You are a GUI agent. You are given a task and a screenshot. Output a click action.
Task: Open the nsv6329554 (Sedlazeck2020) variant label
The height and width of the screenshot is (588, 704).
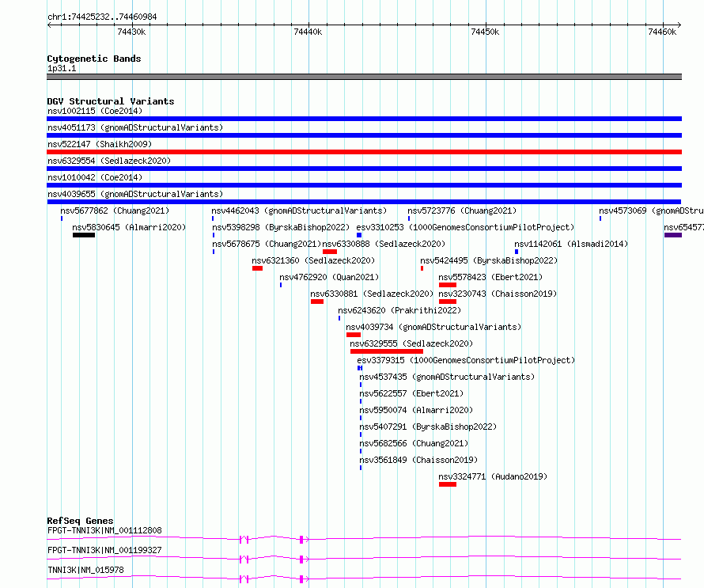pyautogui.click(x=109, y=161)
